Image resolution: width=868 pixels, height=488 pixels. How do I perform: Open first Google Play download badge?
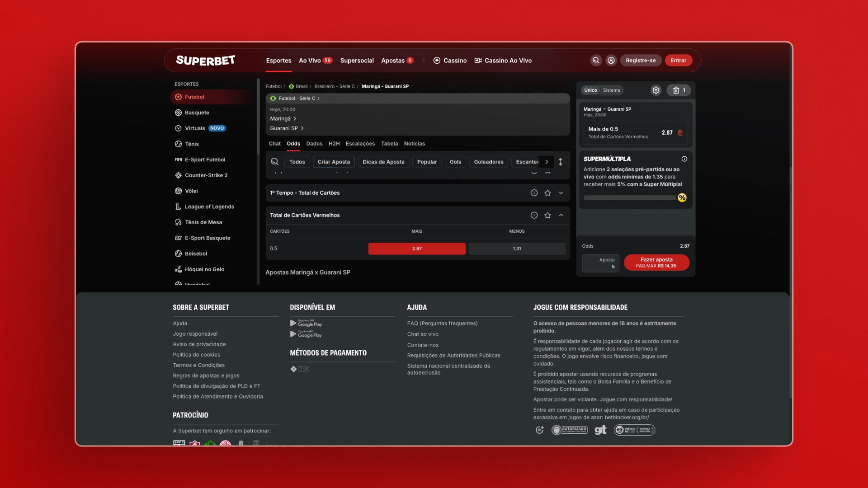[306, 323]
